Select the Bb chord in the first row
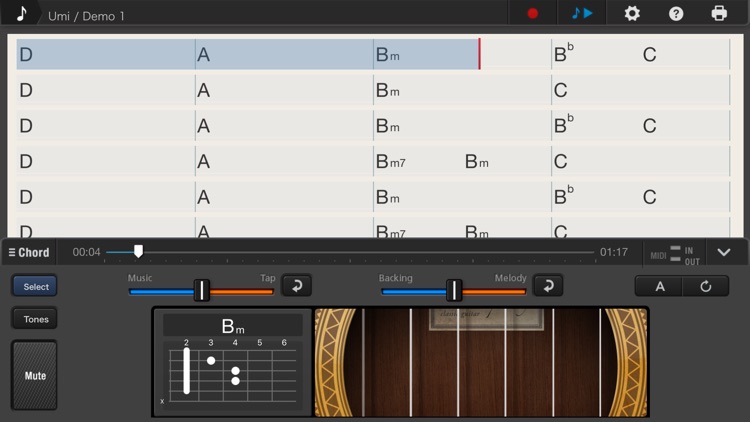The width and height of the screenshot is (750, 422). click(563, 53)
